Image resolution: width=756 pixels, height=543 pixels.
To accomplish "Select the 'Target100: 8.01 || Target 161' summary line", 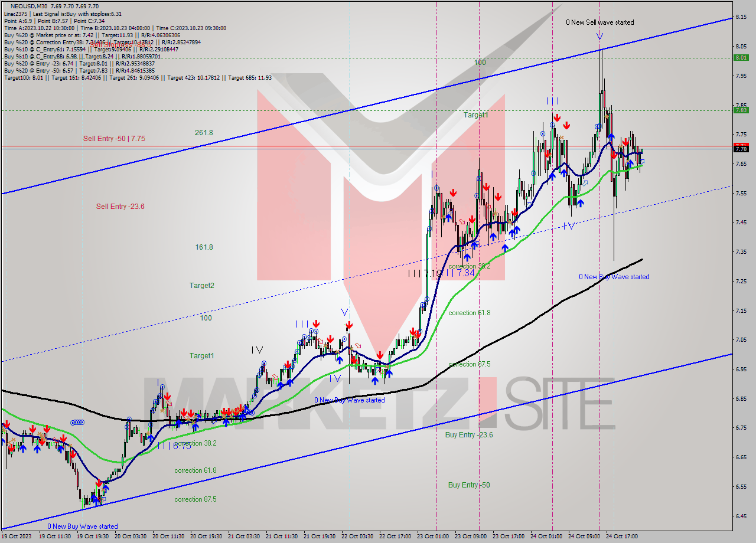I will 137,77.
